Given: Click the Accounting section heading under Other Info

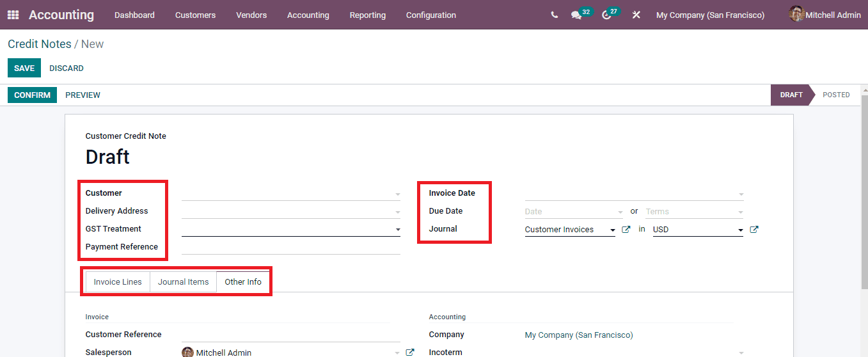Looking at the screenshot, I should click(447, 317).
